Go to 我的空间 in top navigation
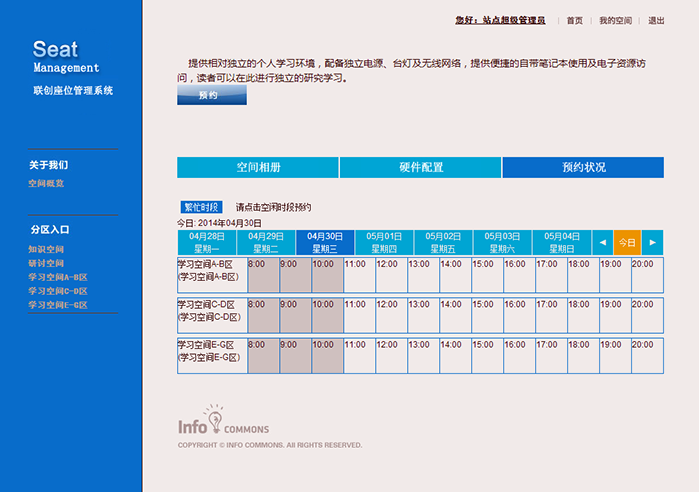 (x=615, y=20)
